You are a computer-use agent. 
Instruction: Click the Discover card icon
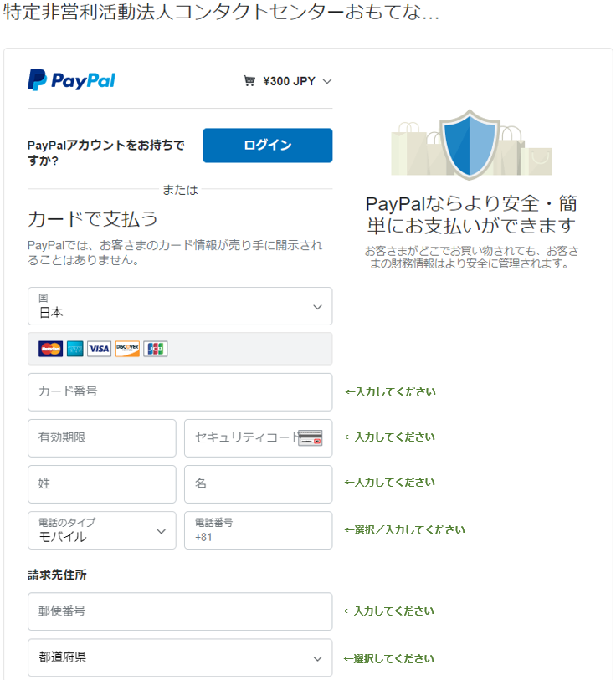[127, 349]
